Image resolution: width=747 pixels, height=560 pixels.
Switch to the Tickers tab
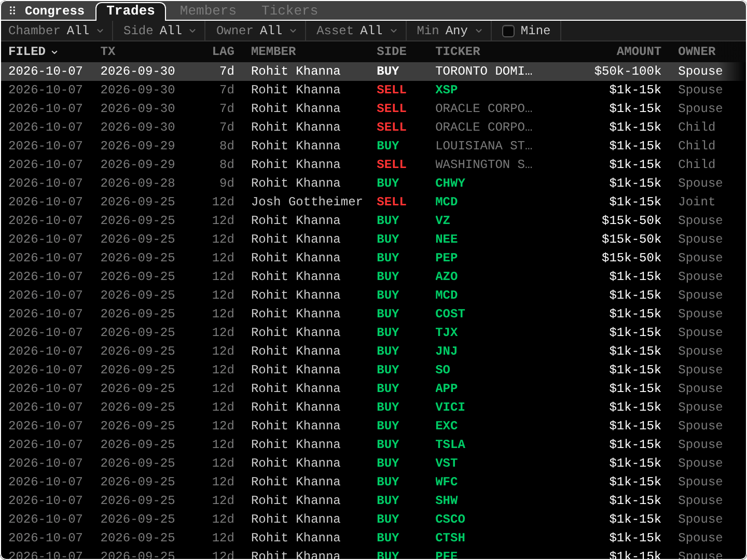click(x=289, y=10)
